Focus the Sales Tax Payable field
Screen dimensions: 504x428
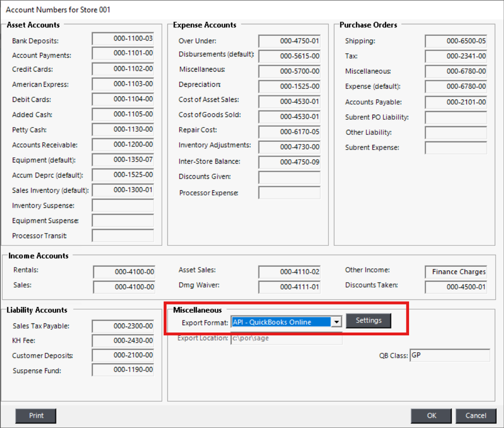point(123,326)
